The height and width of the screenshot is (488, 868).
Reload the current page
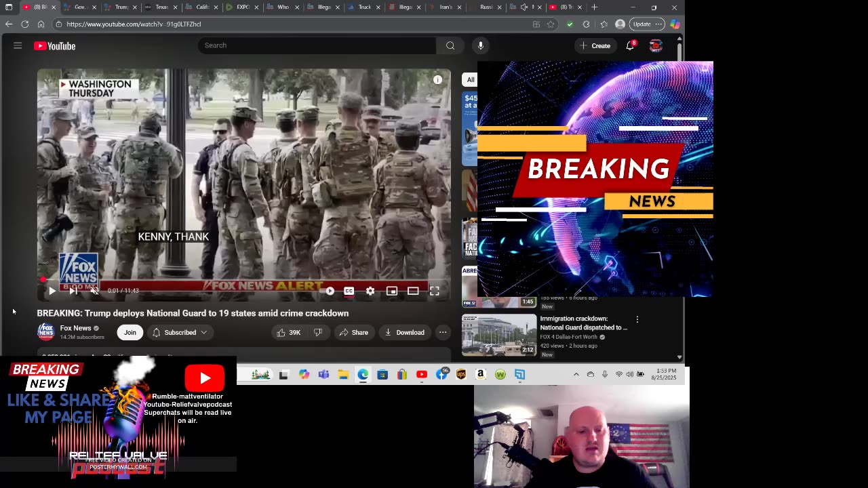(x=25, y=24)
